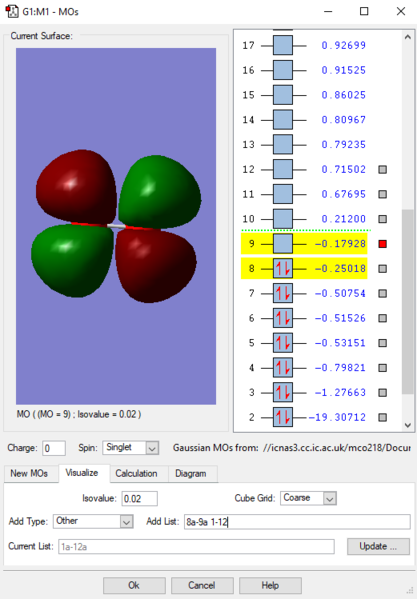Click the orbital occupancy box for MO 14
This screenshot has width=417, height=599.
click(283, 120)
